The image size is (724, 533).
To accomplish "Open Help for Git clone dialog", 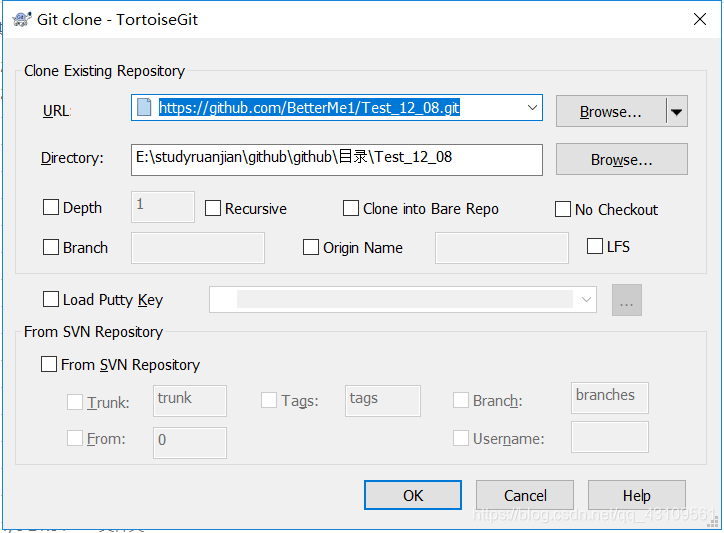I will [x=637, y=495].
